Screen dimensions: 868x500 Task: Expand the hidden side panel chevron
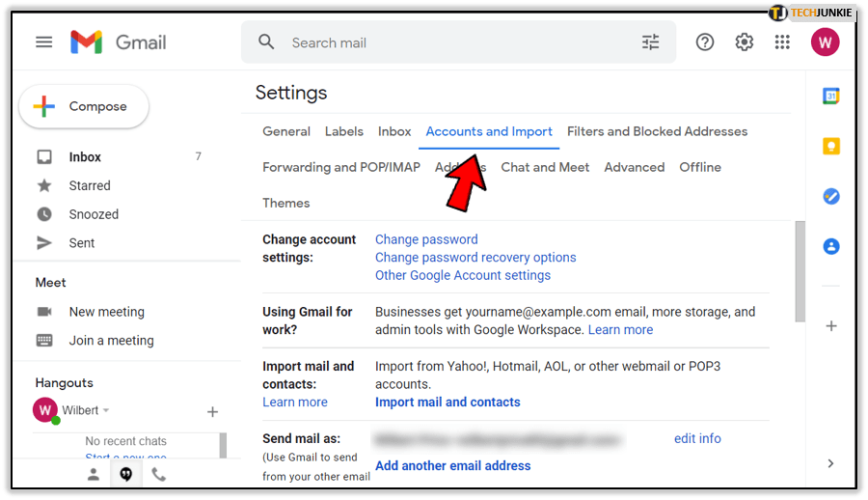[x=830, y=464]
